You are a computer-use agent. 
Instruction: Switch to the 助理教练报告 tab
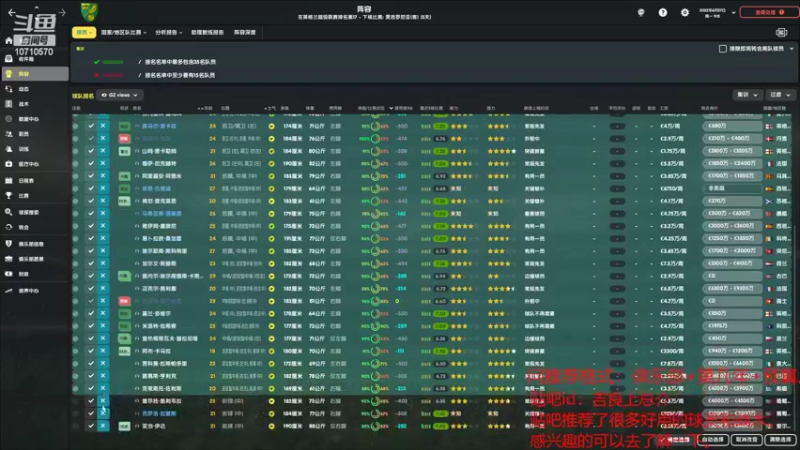click(207, 32)
